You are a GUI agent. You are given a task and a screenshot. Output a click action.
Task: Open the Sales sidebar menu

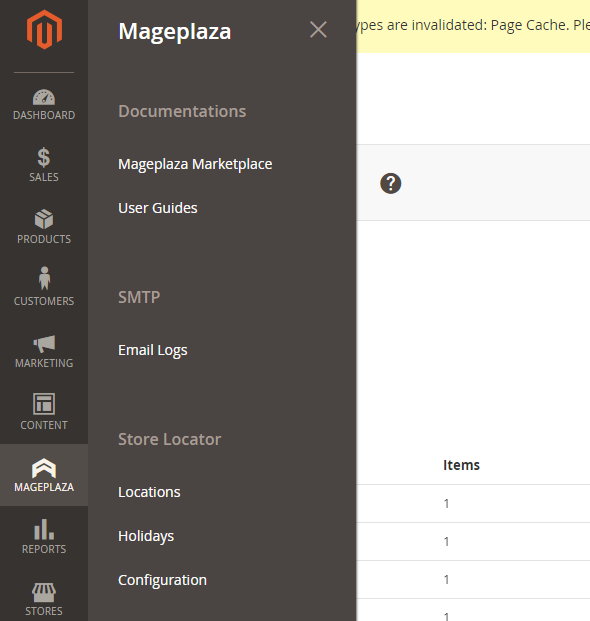click(x=44, y=165)
